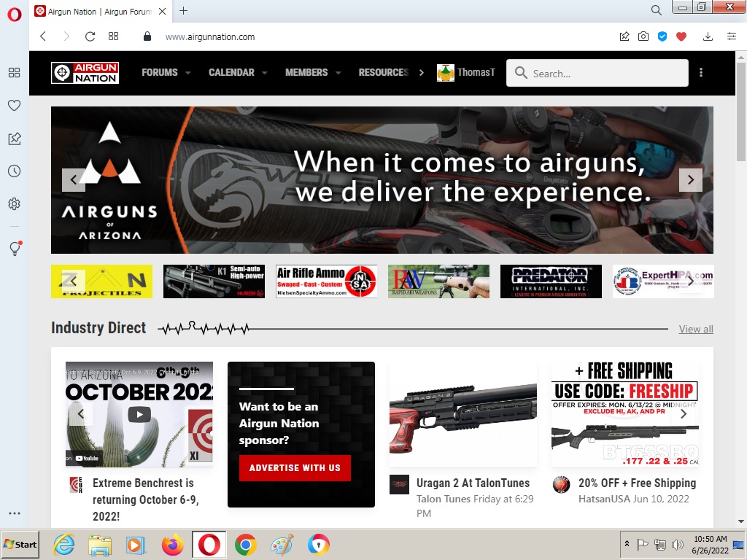747x560 pixels.
Task: Open the CALENDAR menu
Action: pos(231,72)
